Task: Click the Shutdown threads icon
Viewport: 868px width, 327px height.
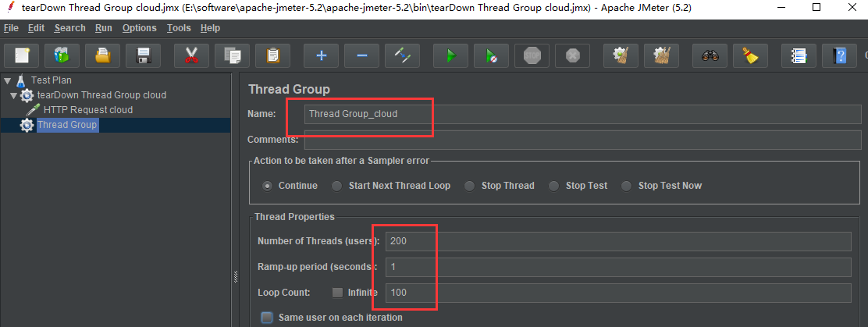Action: [x=572, y=55]
